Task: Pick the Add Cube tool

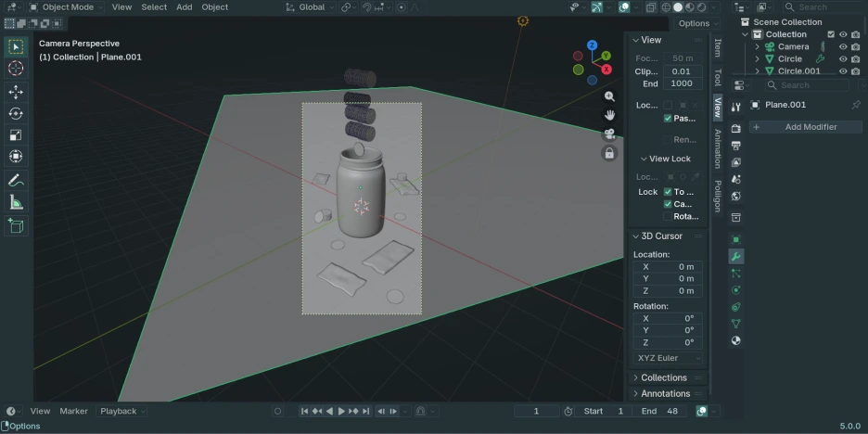Action: 16,225
